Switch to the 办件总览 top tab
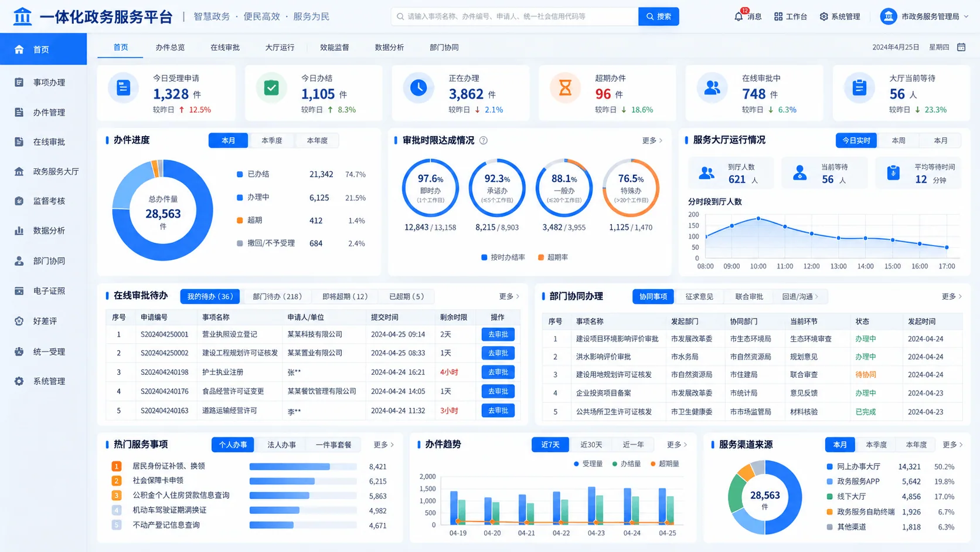980x552 pixels. pos(170,48)
